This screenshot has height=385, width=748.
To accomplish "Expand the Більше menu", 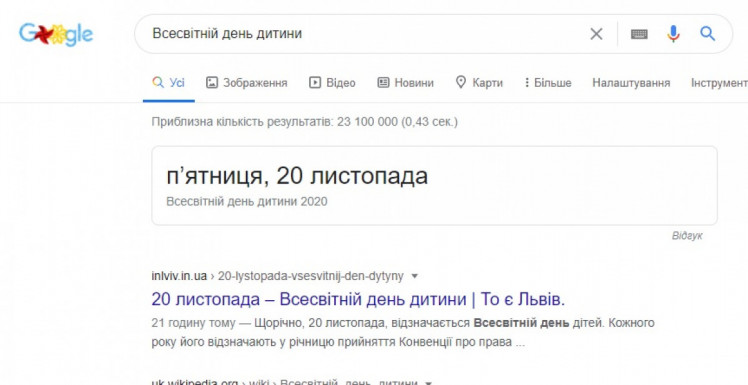I will point(548,83).
